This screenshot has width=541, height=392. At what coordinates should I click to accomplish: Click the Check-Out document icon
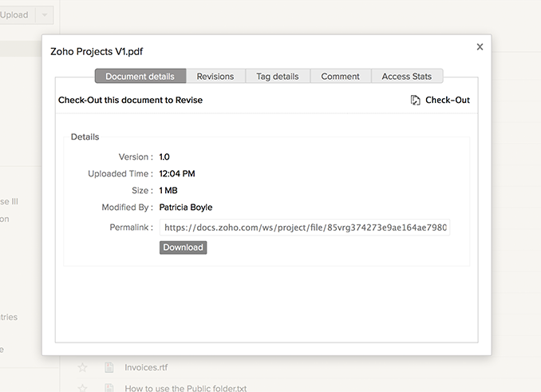415,101
